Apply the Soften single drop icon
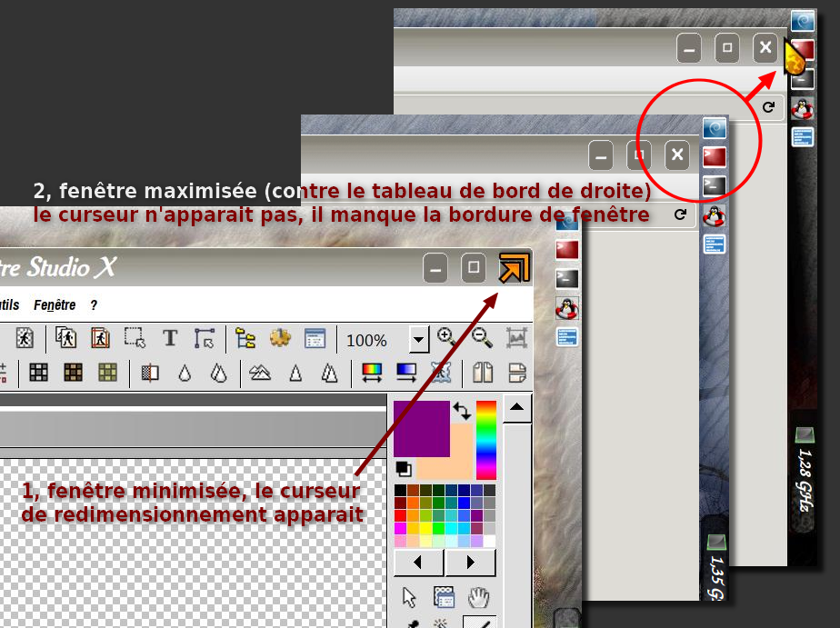The image size is (840, 628). click(185, 373)
